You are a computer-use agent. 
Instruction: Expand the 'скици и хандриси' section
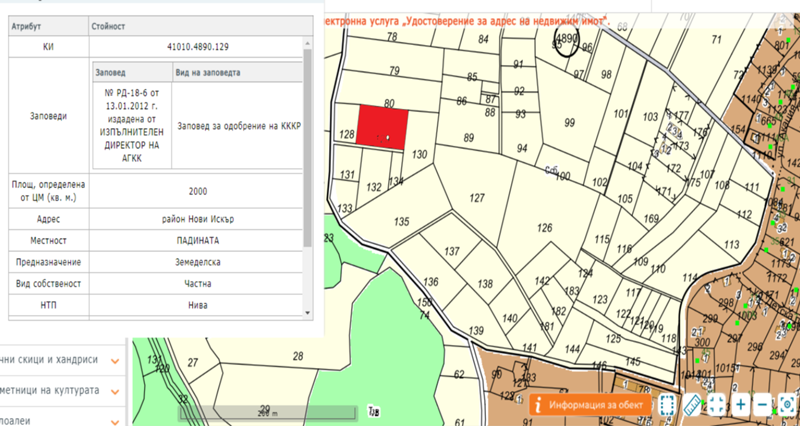coord(115,361)
